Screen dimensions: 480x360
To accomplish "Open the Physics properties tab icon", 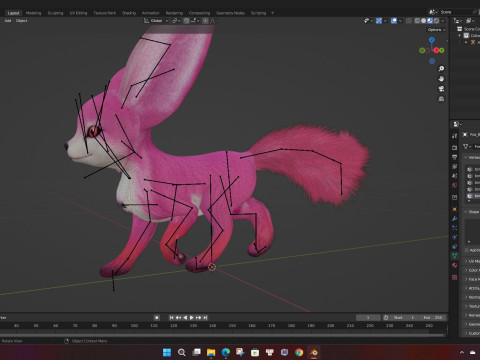I will point(455,237).
